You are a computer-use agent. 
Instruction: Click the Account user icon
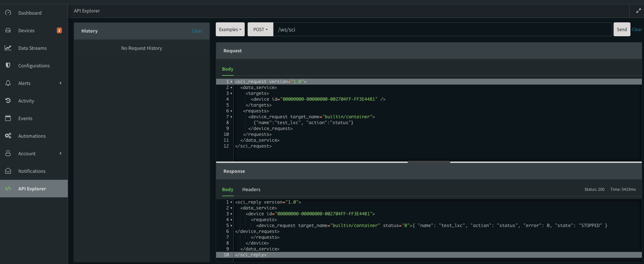(8, 153)
